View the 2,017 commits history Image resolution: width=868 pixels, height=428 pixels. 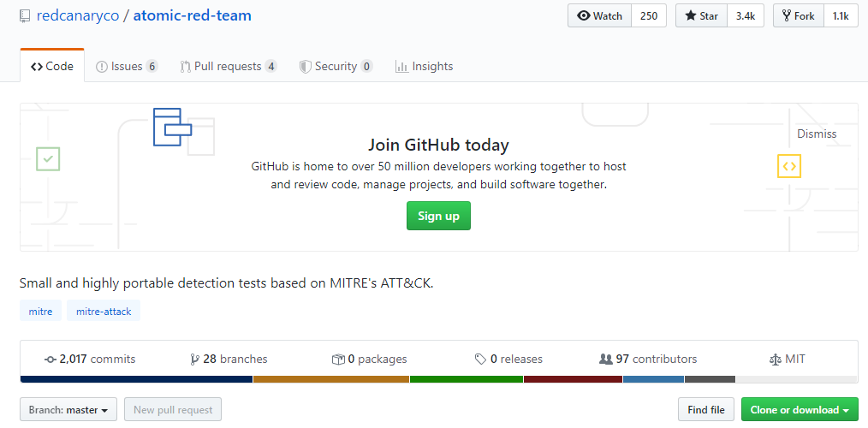tap(90, 359)
